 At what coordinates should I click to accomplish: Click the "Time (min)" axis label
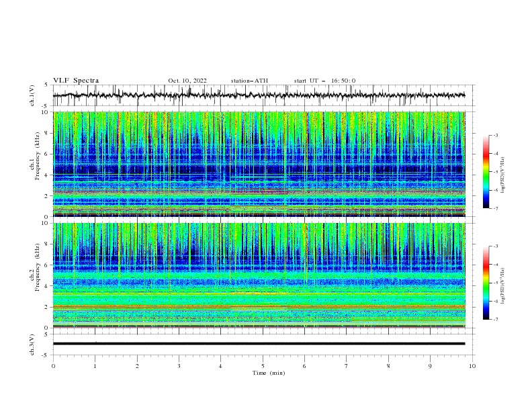tap(269, 373)
